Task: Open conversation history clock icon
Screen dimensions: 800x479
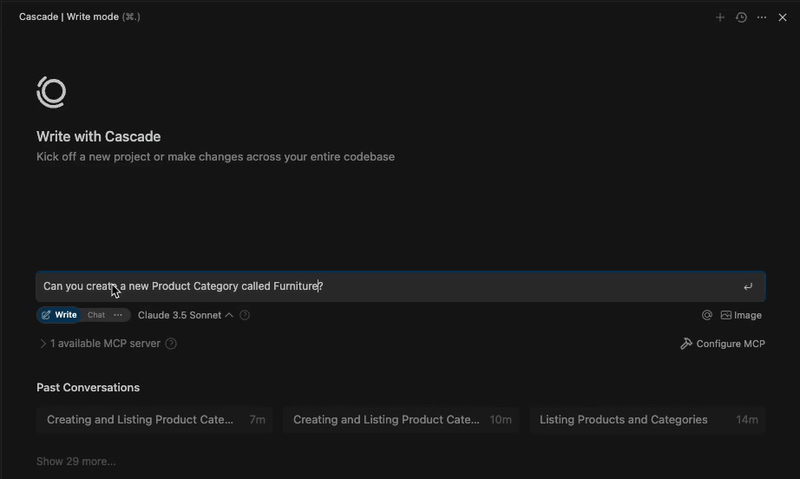Action: coord(741,17)
